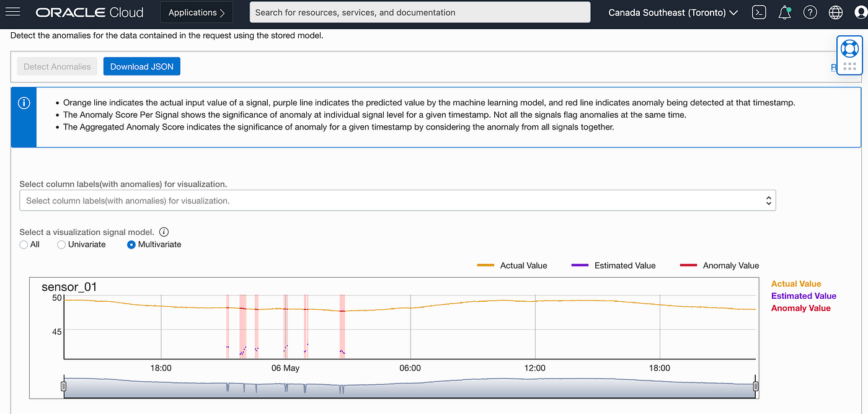Open the Cloud Shell terminal icon
Image resolution: width=868 pixels, height=414 pixels.
[x=759, y=12]
